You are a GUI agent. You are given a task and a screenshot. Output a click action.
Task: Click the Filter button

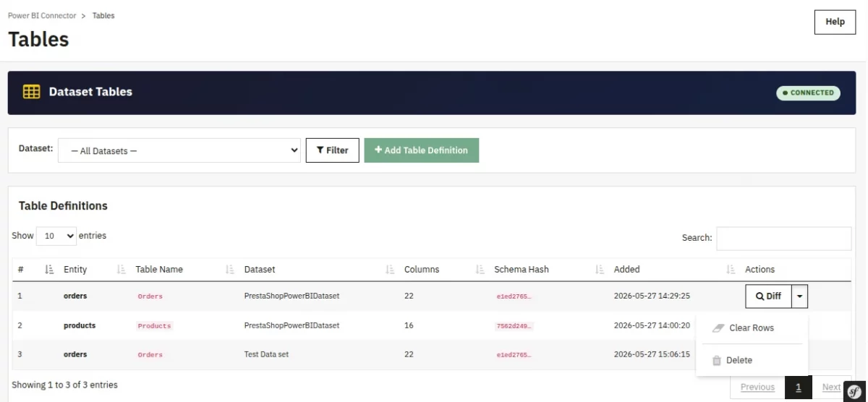click(x=333, y=150)
